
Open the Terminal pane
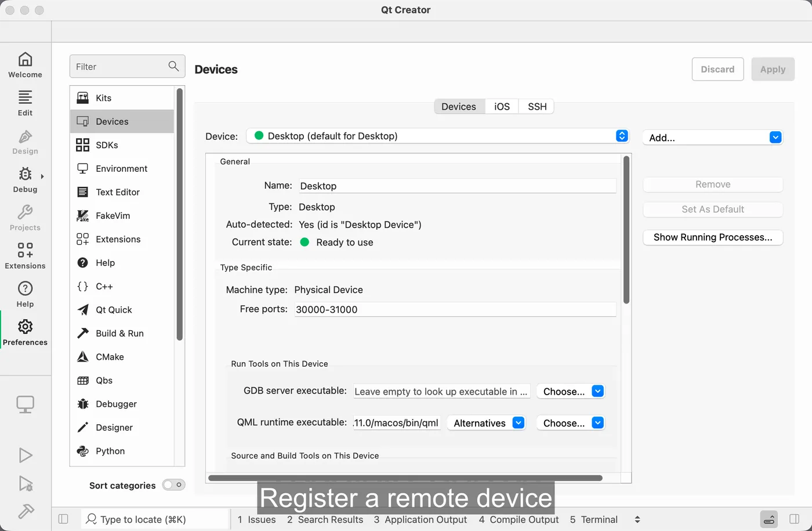(x=593, y=519)
